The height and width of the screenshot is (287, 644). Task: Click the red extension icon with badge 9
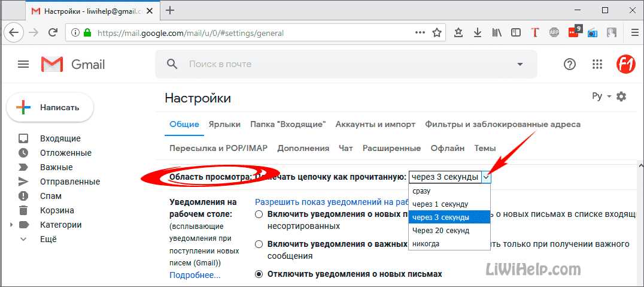[575, 32]
